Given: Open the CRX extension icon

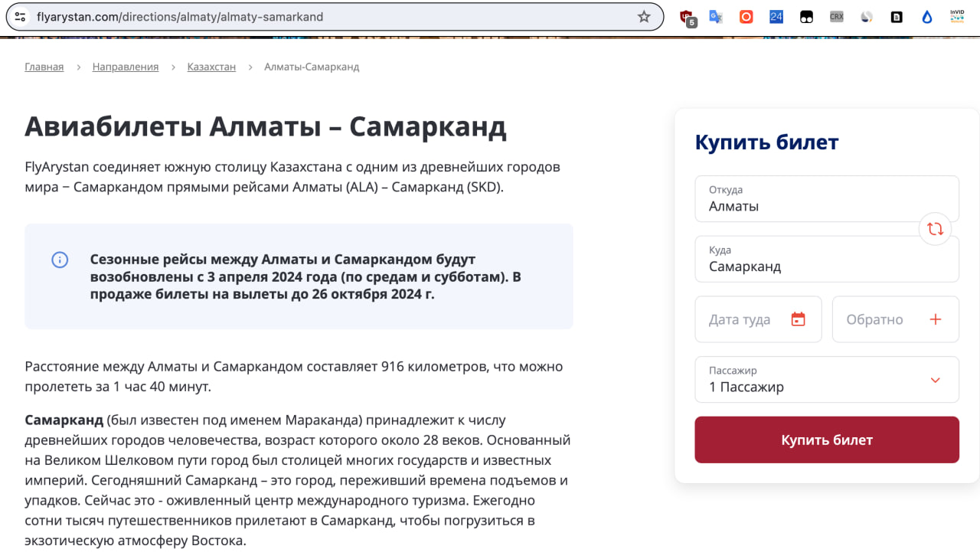Looking at the screenshot, I should (x=836, y=17).
